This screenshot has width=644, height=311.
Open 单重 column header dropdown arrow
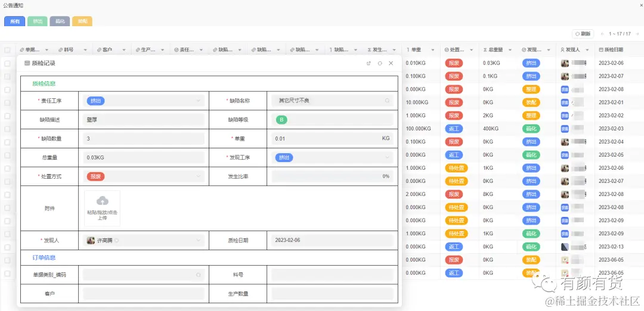point(433,50)
